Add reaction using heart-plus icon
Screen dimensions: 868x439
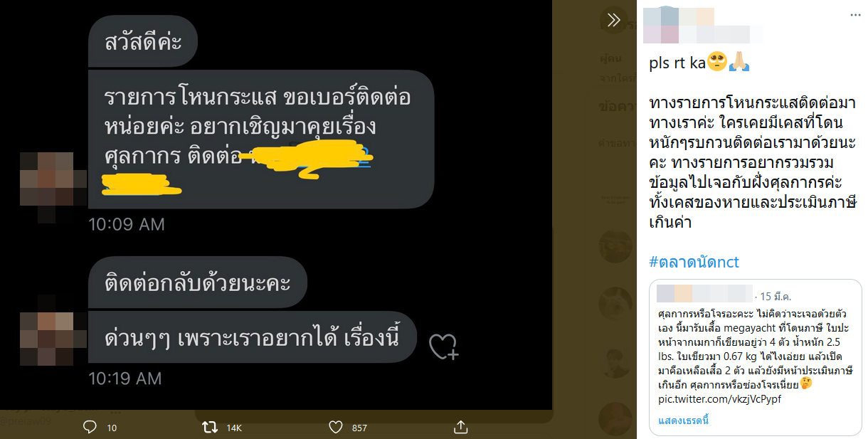point(443,346)
